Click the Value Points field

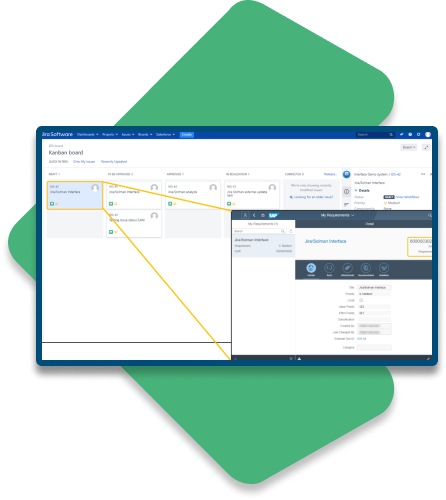click(x=374, y=307)
